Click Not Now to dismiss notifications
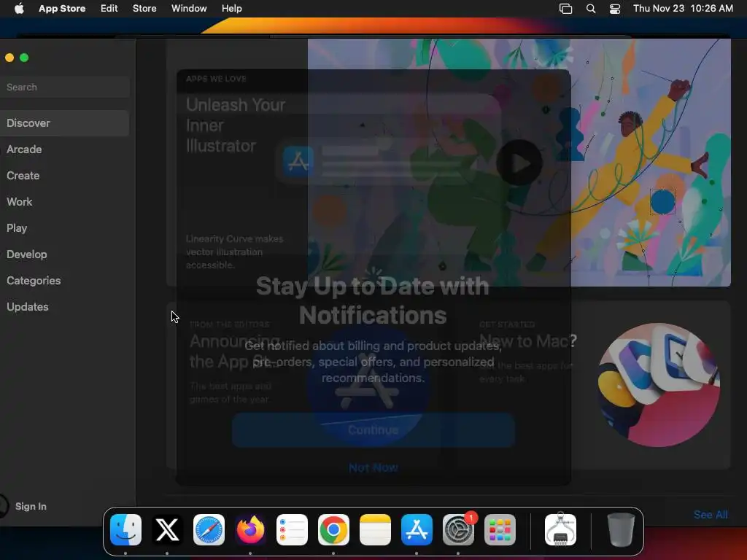The image size is (747, 560). pos(373,467)
